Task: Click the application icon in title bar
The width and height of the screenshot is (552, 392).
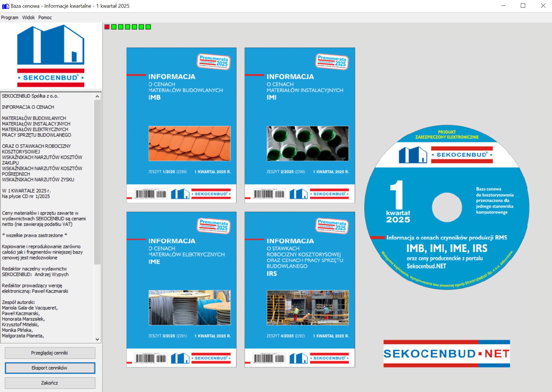Action: point(5,6)
